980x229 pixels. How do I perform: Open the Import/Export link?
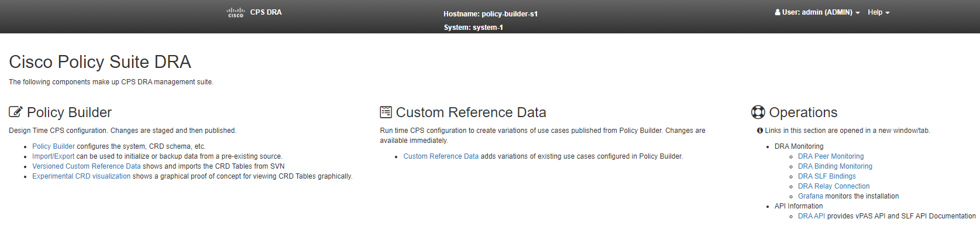pyautogui.click(x=53, y=156)
